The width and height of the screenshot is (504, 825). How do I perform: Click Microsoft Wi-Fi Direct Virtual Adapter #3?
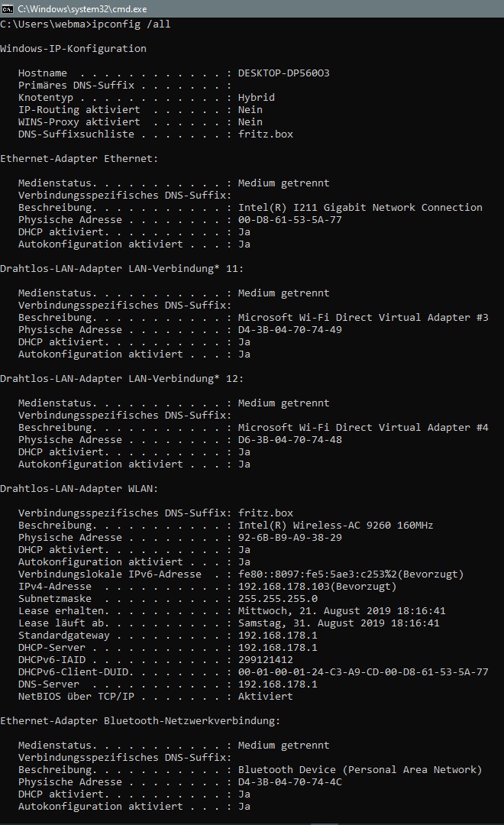(363, 318)
